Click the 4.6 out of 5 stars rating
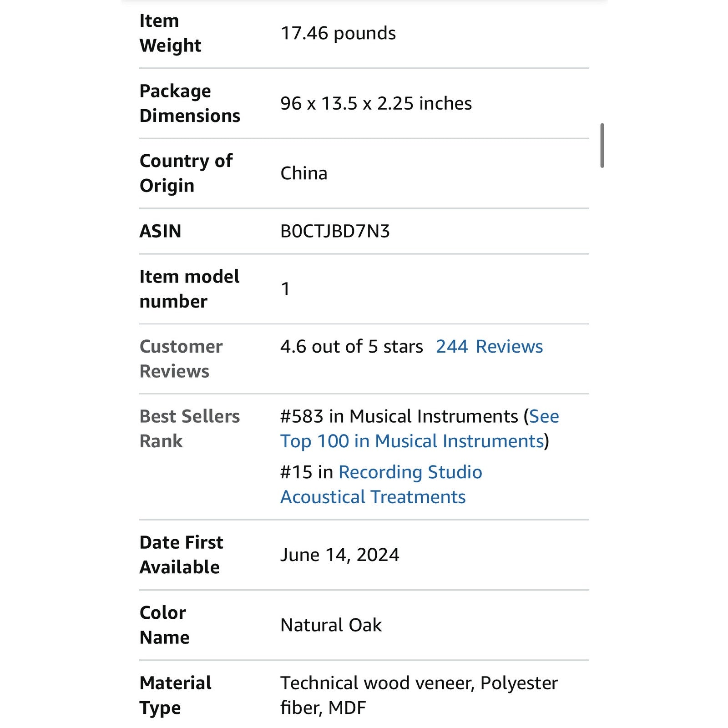Screen dimensions: 728x728 tap(351, 347)
